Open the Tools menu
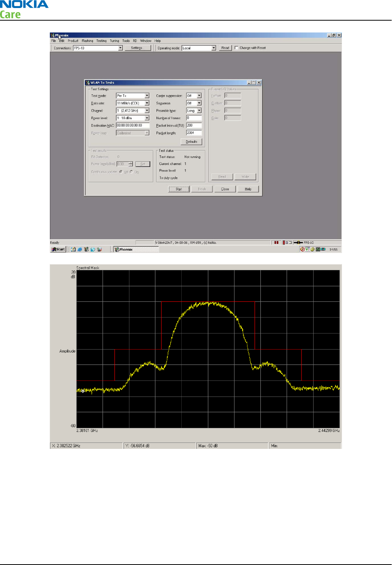Viewport: 392px width, 565px height. coord(126,41)
